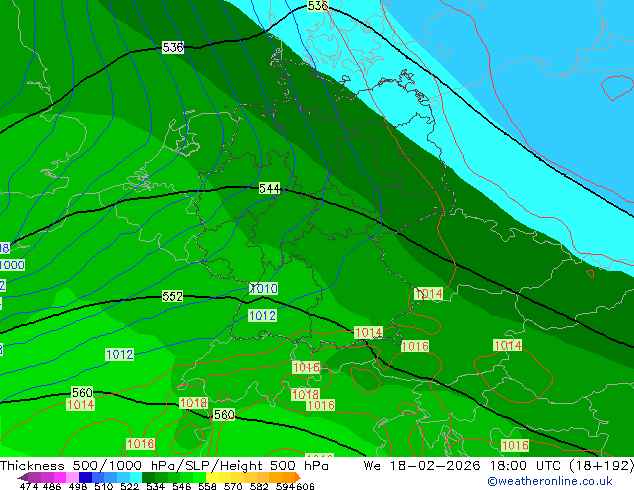Screen dimensions: 634x490
Task: Select the blue 1000 pressure label
Action: tap(12, 265)
